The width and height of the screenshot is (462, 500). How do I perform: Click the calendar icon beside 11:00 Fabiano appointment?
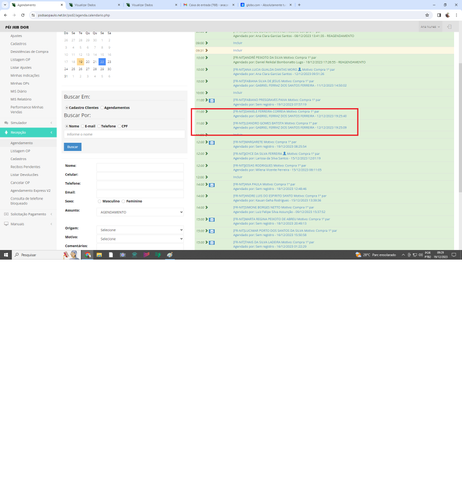coord(212,100)
